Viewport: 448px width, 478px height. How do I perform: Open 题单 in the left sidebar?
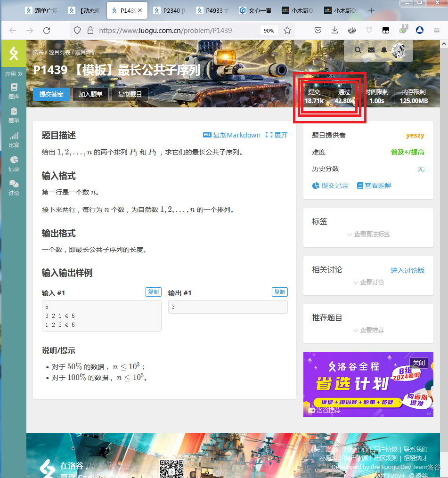[x=14, y=115]
